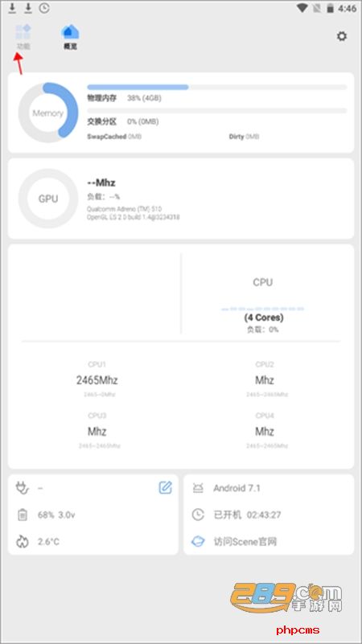Select the CPU1 2465Mhz entry

tap(97, 379)
